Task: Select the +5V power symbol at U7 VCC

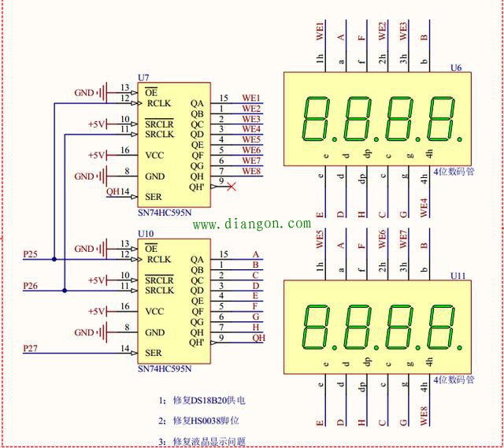Action: [98, 155]
